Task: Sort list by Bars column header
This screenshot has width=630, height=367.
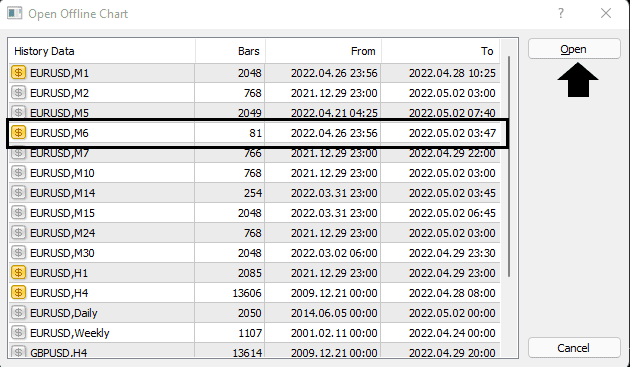Action: coord(230,51)
